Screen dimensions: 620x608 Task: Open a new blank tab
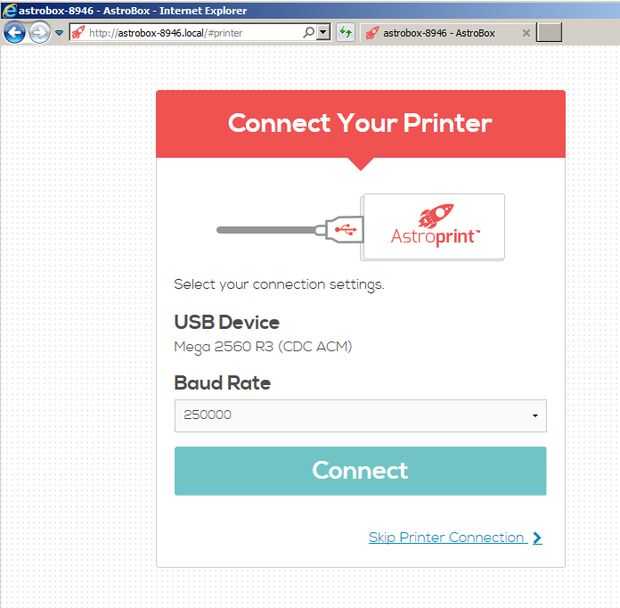(x=549, y=32)
